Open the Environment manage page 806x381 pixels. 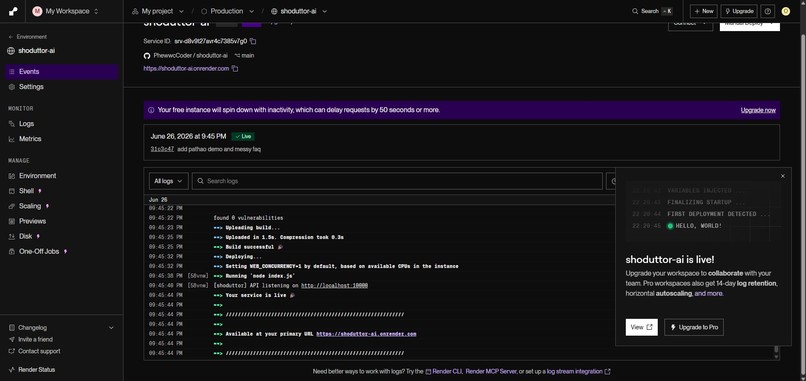(62, 176)
